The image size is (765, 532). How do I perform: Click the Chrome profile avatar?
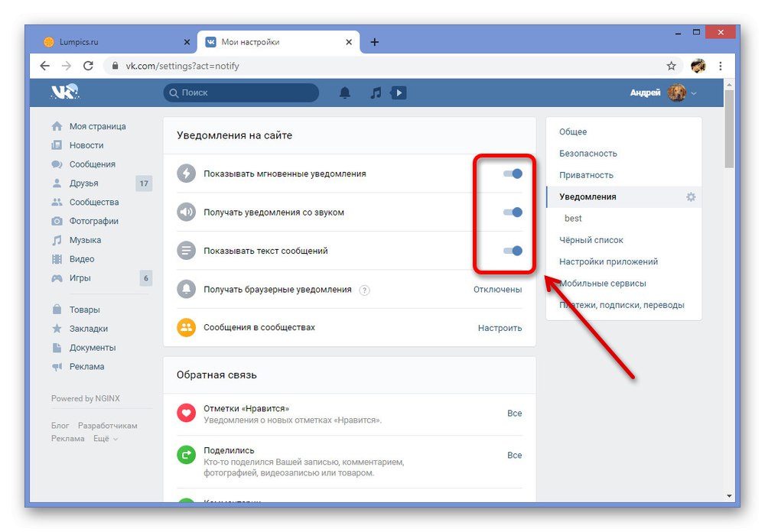698,66
